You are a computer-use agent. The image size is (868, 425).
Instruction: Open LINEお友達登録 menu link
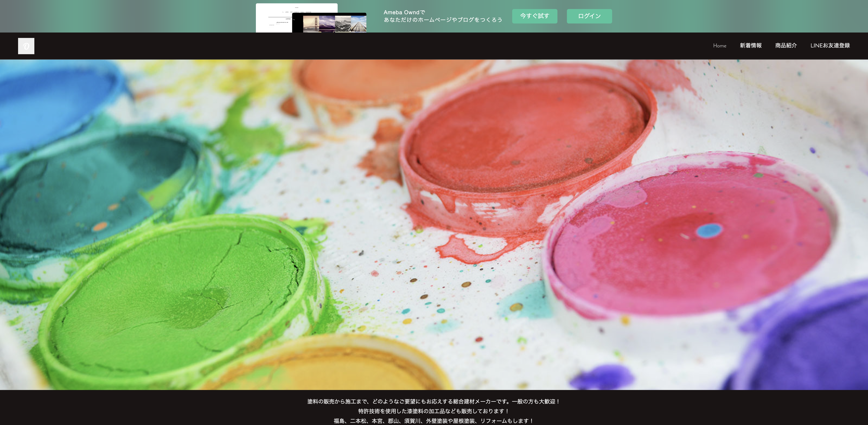(830, 45)
